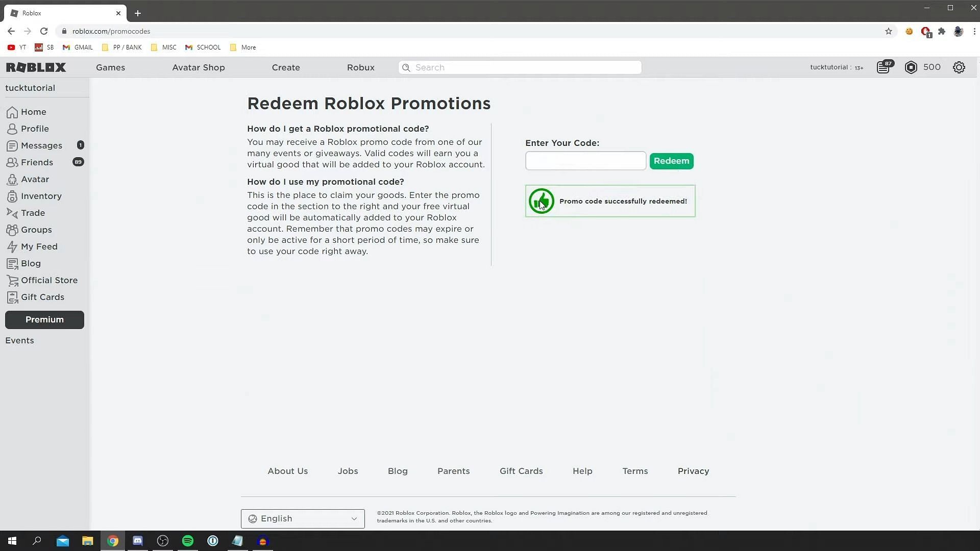Viewport: 980px width, 551px height.
Task: Click the About Us footer link
Action: coord(288,471)
